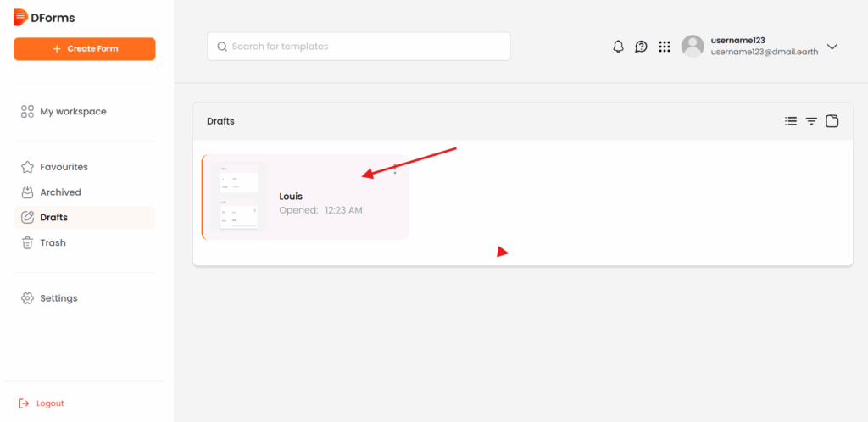Open Favourites in the sidebar
Image resolution: width=868 pixels, height=422 pixels.
(64, 167)
